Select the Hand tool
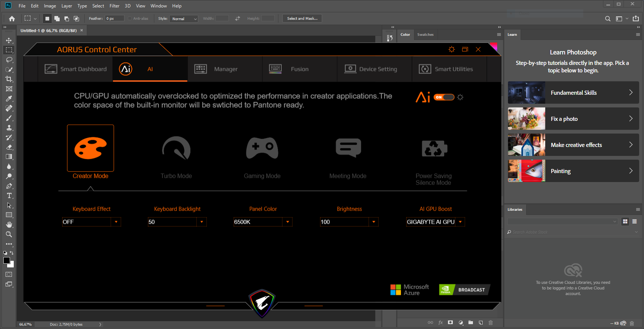 coord(9,225)
